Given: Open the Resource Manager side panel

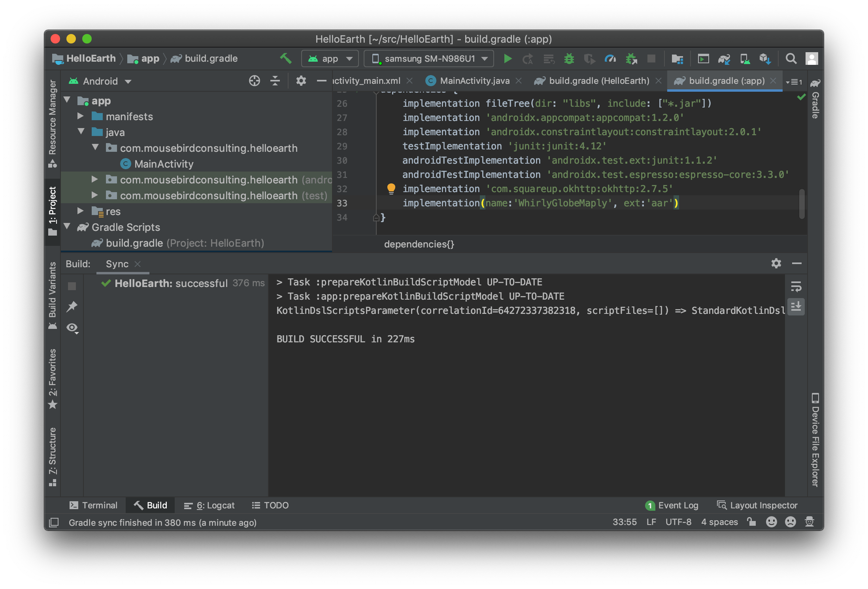Looking at the screenshot, I should tap(53, 123).
